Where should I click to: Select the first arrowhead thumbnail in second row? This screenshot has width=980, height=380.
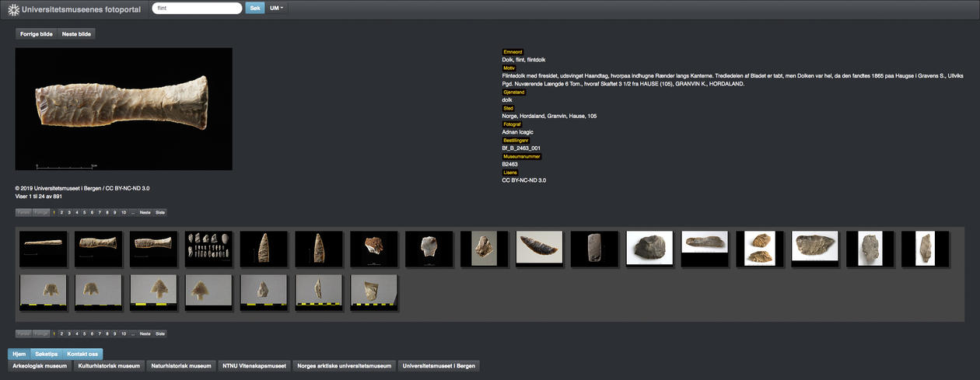[44, 292]
